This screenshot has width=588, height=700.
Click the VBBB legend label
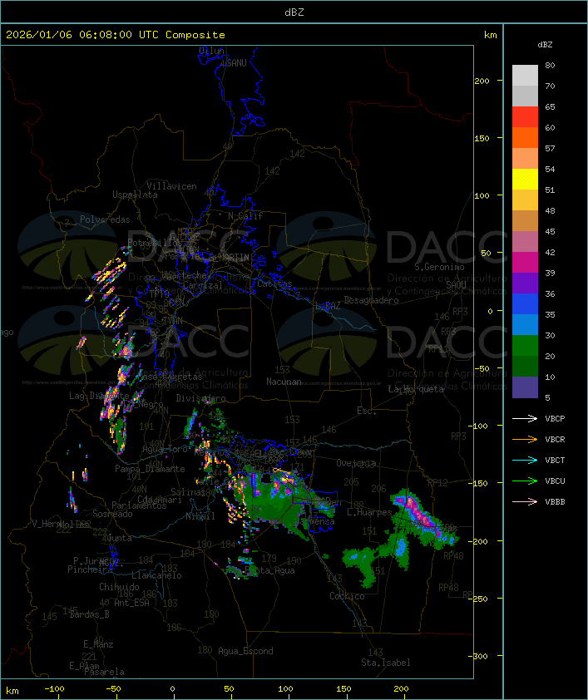(555, 501)
